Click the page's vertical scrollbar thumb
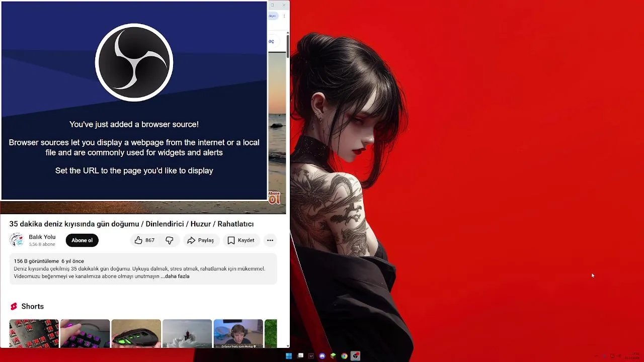Image resolution: width=644 pixels, height=362 pixels. point(288,46)
